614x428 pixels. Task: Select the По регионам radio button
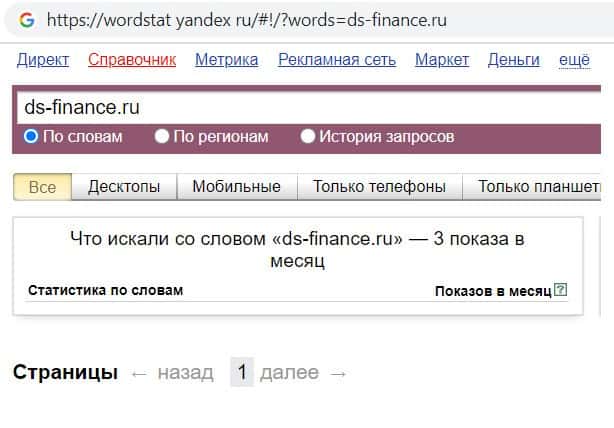[x=162, y=136]
